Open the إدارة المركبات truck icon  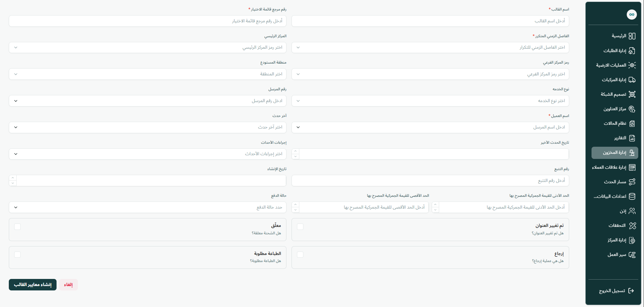(x=632, y=80)
